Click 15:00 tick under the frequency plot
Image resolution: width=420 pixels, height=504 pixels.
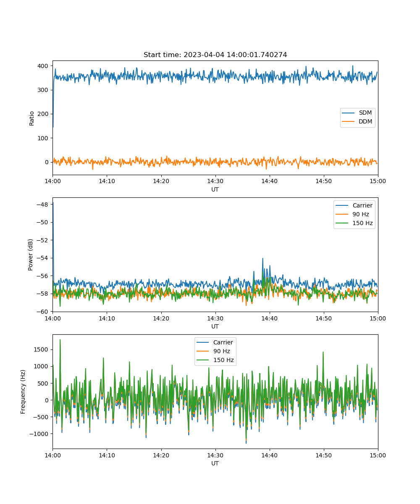pos(378,455)
